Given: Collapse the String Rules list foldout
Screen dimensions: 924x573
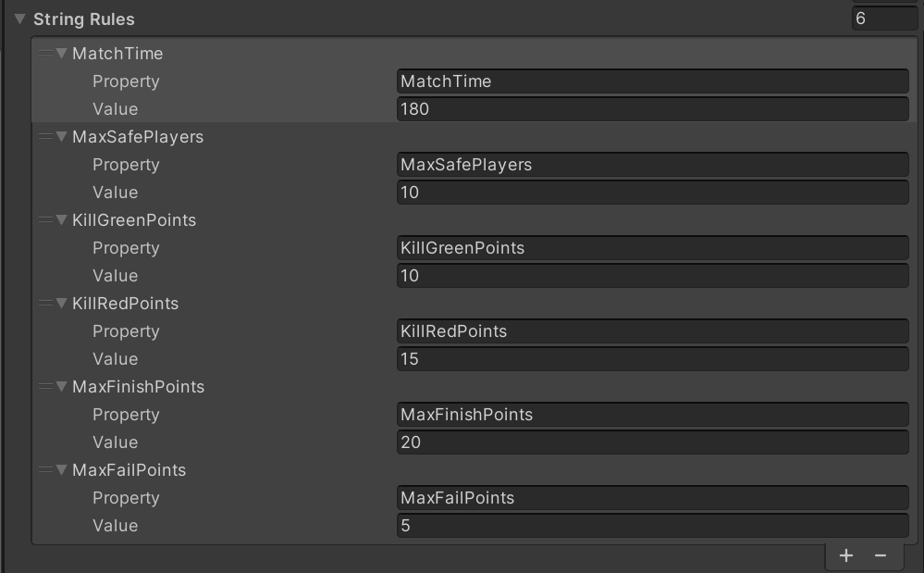Looking at the screenshot, I should pyautogui.click(x=19, y=19).
